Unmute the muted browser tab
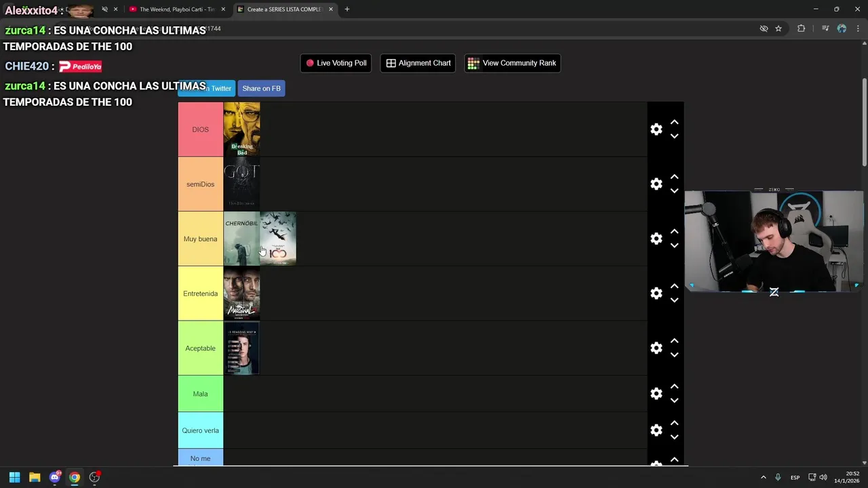 tap(104, 9)
